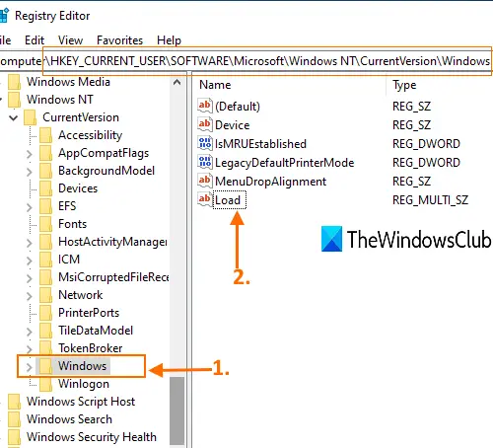Expand the EFS key
The image size is (493, 448).
[30, 207]
